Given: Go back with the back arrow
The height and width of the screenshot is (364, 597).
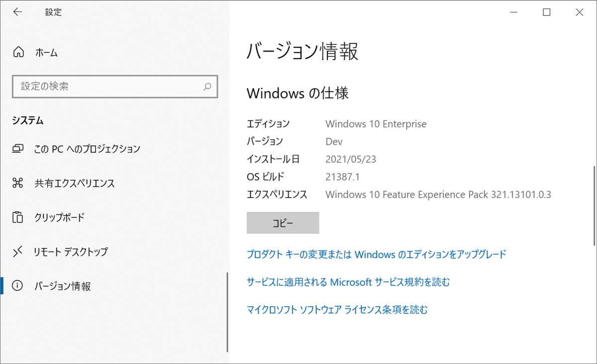Looking at the screenshot, I should pyautogui.click(x=17, y=12).
